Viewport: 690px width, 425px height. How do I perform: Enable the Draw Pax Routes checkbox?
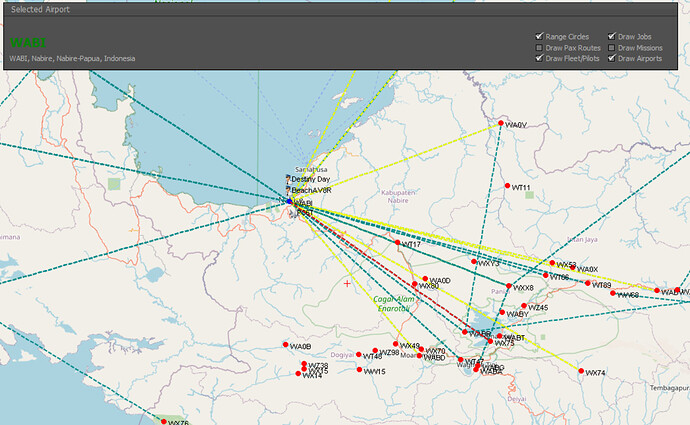(x=539, y=48)
